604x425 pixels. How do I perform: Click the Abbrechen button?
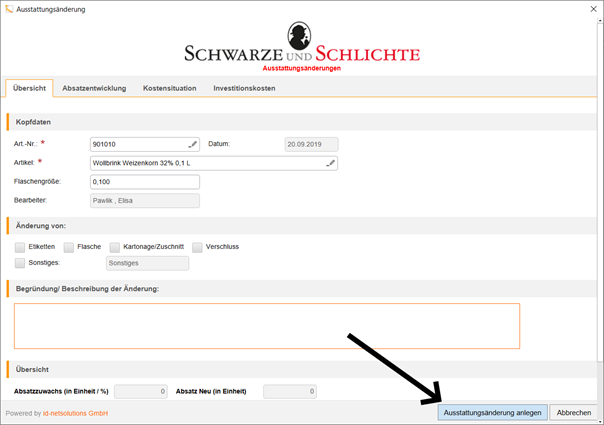[x=574, y=412]
